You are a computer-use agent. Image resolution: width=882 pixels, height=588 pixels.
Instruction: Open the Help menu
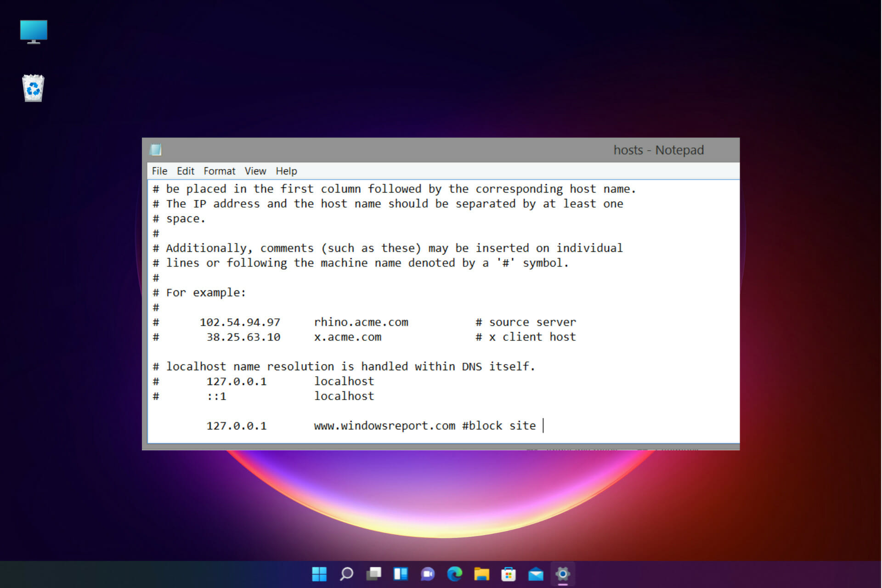286,171
